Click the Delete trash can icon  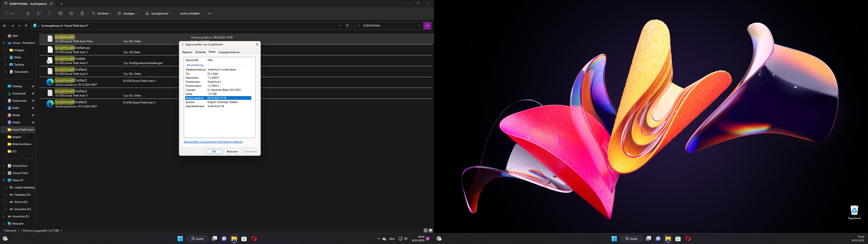pos(82,14)
